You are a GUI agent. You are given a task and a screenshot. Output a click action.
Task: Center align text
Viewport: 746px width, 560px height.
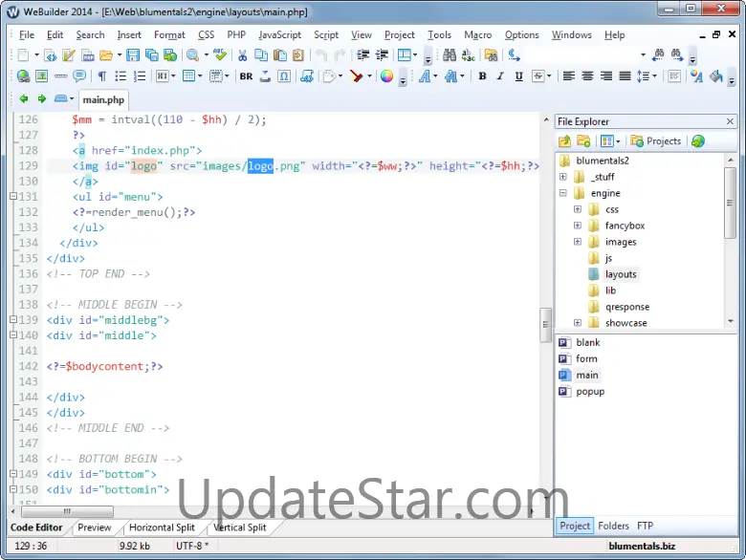[x=587, y=76]
